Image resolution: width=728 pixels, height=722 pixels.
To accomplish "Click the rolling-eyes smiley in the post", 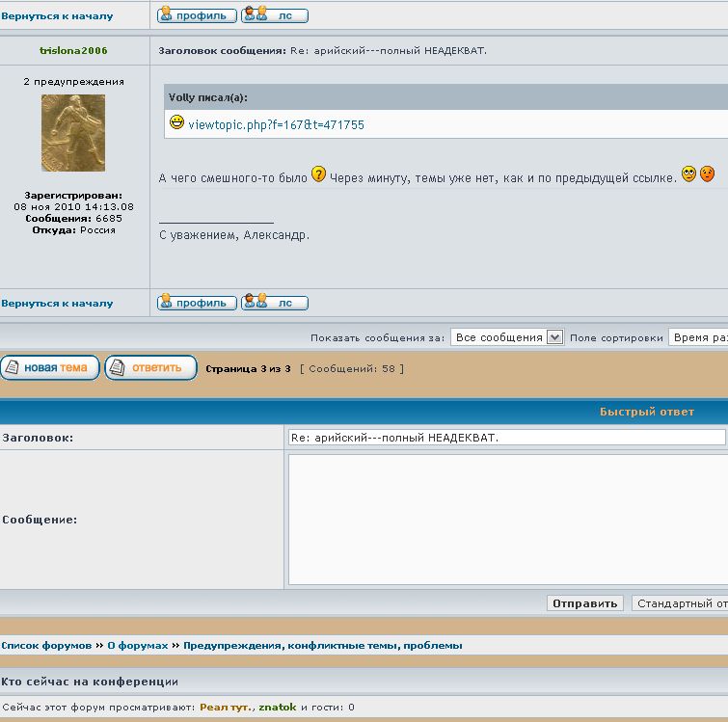I will [x=688, y=174].
